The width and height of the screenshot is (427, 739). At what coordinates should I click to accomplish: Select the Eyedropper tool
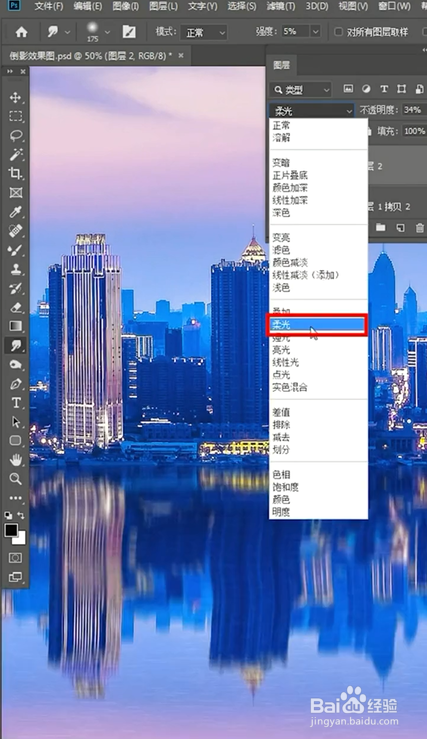[x=16, y=212]
